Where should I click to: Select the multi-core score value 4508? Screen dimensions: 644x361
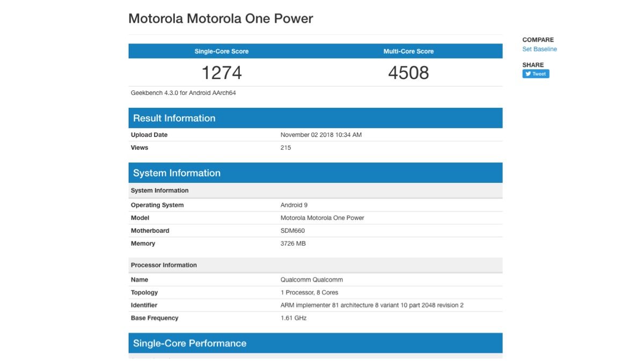[x=408, y=72]
